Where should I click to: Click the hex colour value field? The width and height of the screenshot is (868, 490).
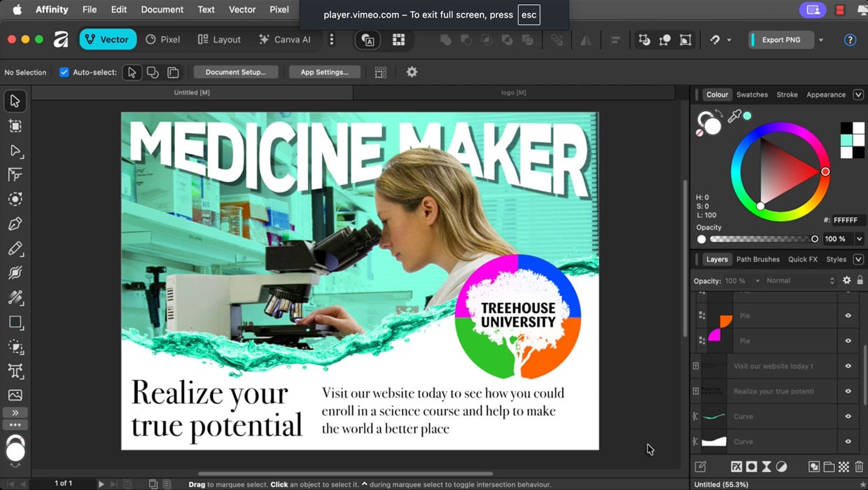coord(848,220)
